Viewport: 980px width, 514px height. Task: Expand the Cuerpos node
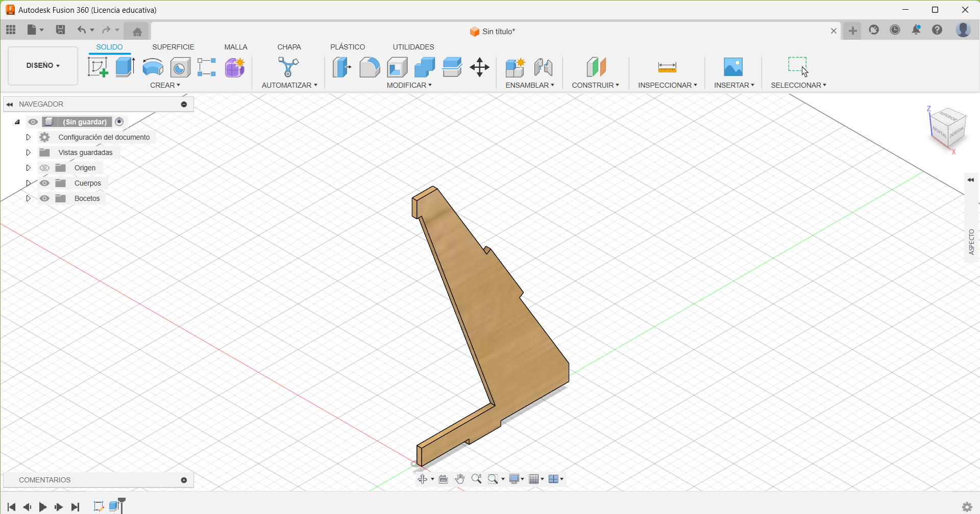coord(28,183)
